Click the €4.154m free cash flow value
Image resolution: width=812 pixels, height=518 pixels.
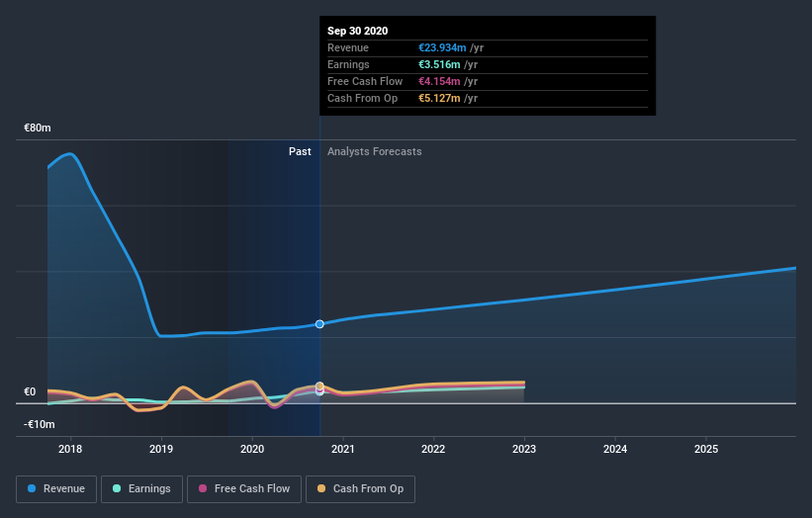[x=439, y=81]
